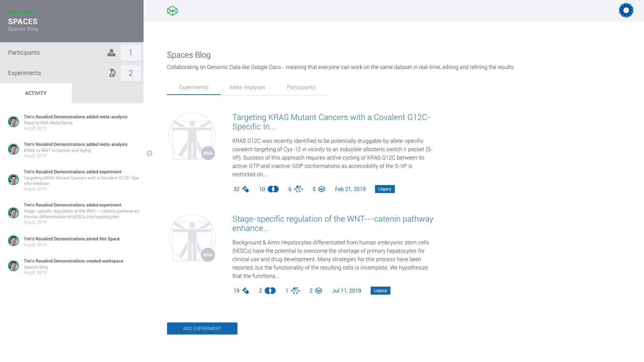Click the Legacy badge on KRAS experiment
The height and width of the screenshot is (362, 644).
[384, 189]
